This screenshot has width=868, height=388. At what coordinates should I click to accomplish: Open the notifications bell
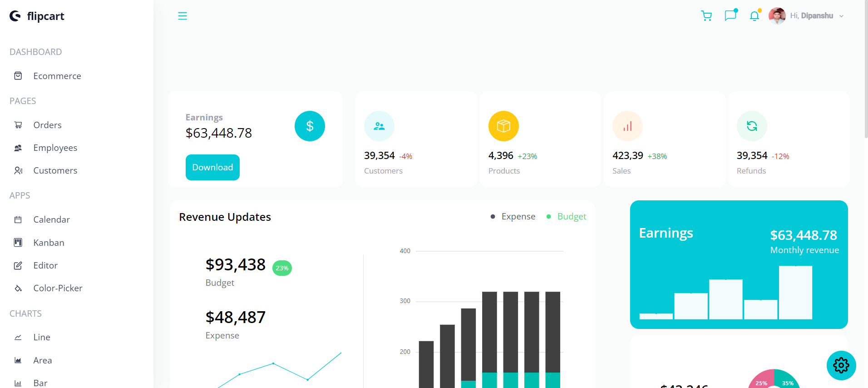pyautogui.click(x=754, y=16)
